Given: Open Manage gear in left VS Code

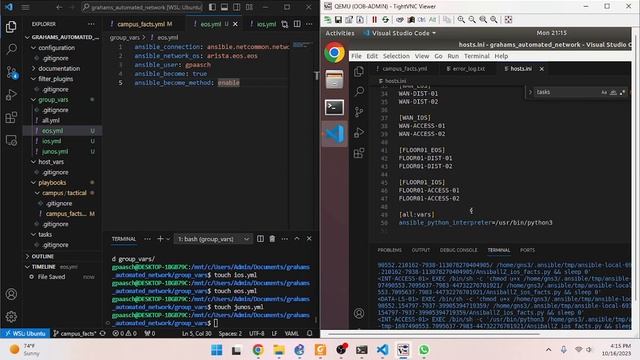Looking at the screenshot, I should pos(11,316).
